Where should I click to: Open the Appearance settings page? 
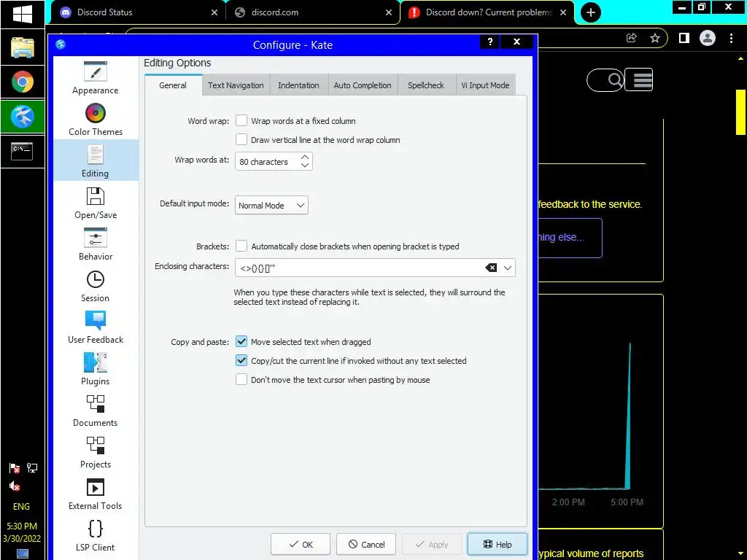pos(96,77)
